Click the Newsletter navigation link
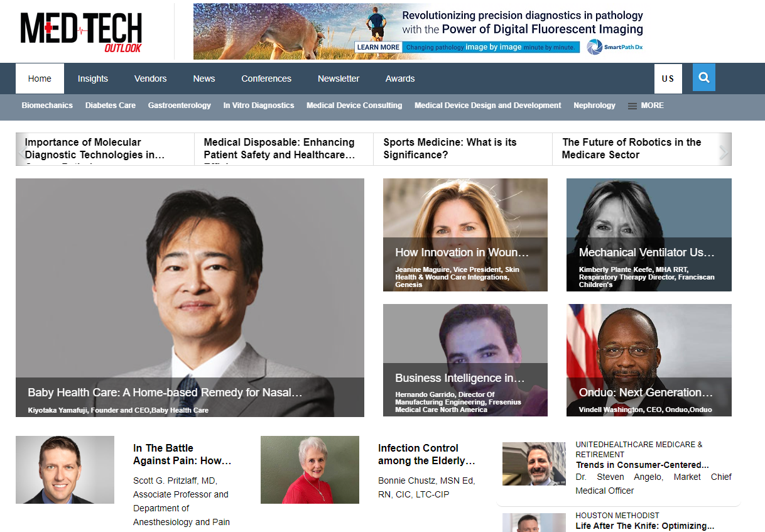The height and width of the screenshot is (532, 765). pyautogui.click(x=339, y=79)
